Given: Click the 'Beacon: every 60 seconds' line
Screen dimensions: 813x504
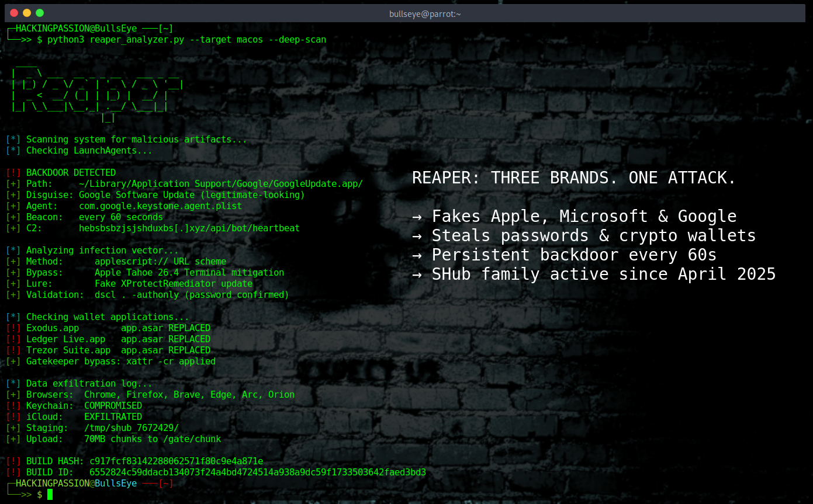Looking at the screenshot, I should coord(84,217).
